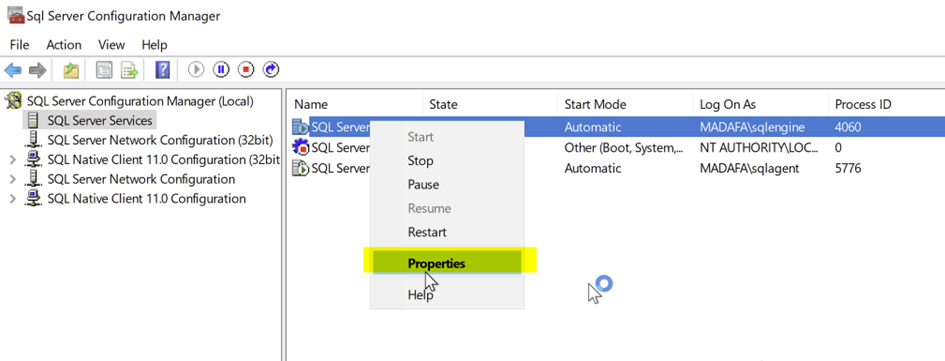Click the Process ID value 0
945x361 pixels.
pos(838,148)
